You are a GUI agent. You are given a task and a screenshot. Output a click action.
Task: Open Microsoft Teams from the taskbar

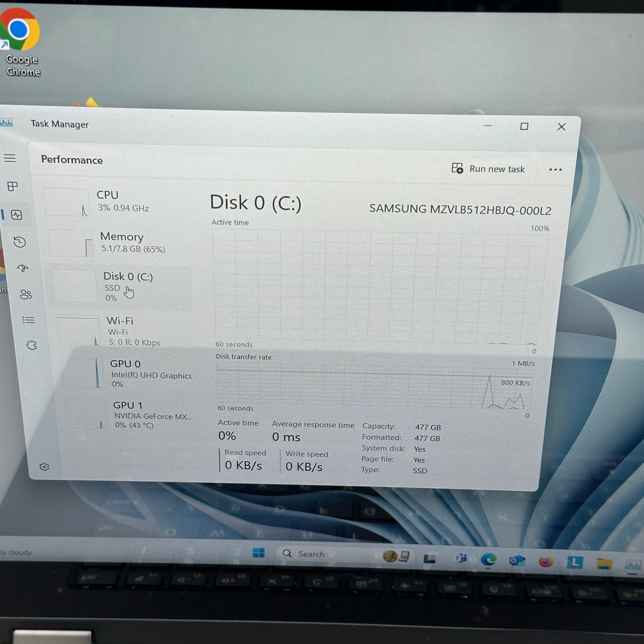coord(461,558)
